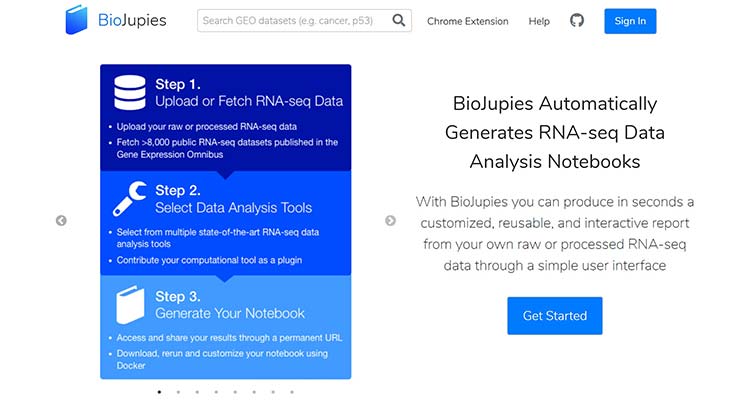The height and width of the screenshot is (400, 750).
Task: Advance to next carousel slide arrow
Action: (390, 221)
